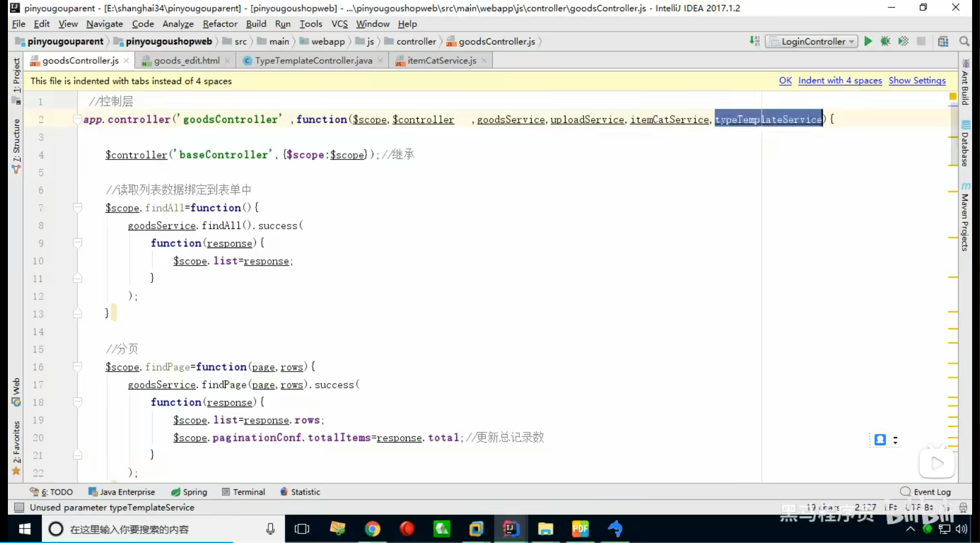Screen dimensions: 980x543
Task: Collapse the app.controller block on line 2
Action: tap(78, 119)
